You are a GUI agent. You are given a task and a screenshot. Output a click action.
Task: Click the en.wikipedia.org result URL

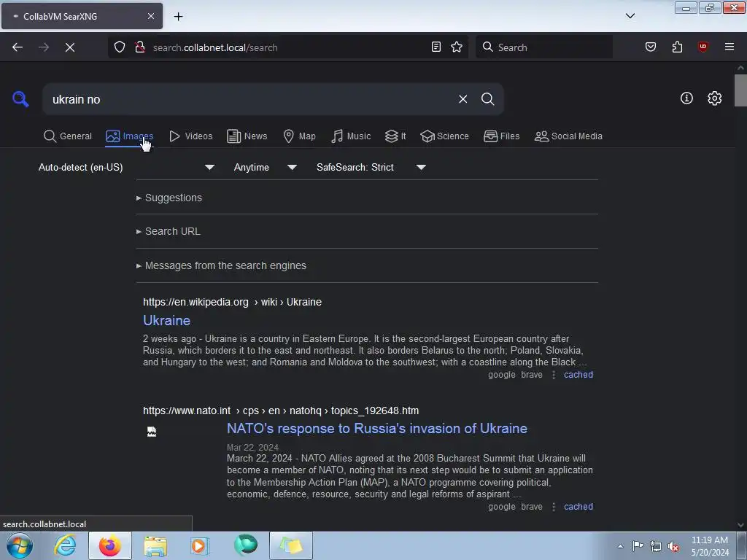pos(233,302)
